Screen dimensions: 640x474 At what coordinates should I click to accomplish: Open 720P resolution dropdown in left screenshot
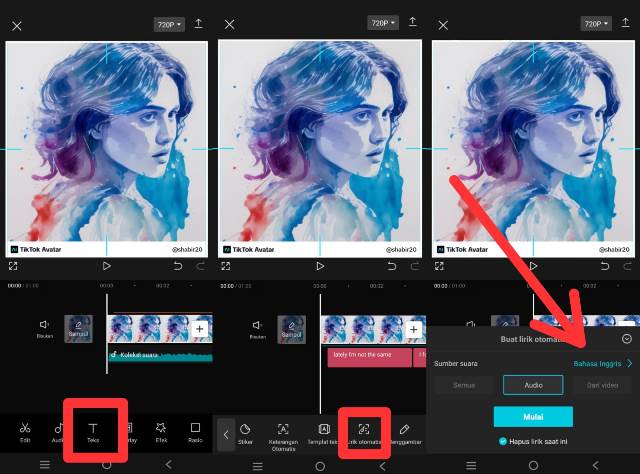tap(169, 24)
